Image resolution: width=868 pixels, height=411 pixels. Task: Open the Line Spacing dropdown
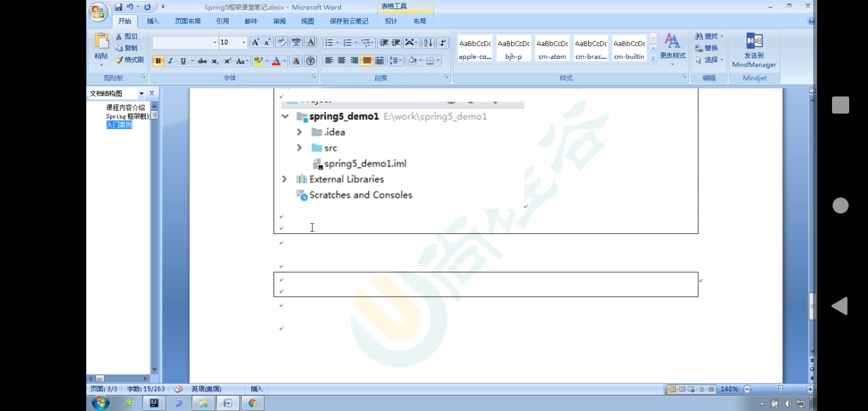pyautogui.click(x=395, y=61)
